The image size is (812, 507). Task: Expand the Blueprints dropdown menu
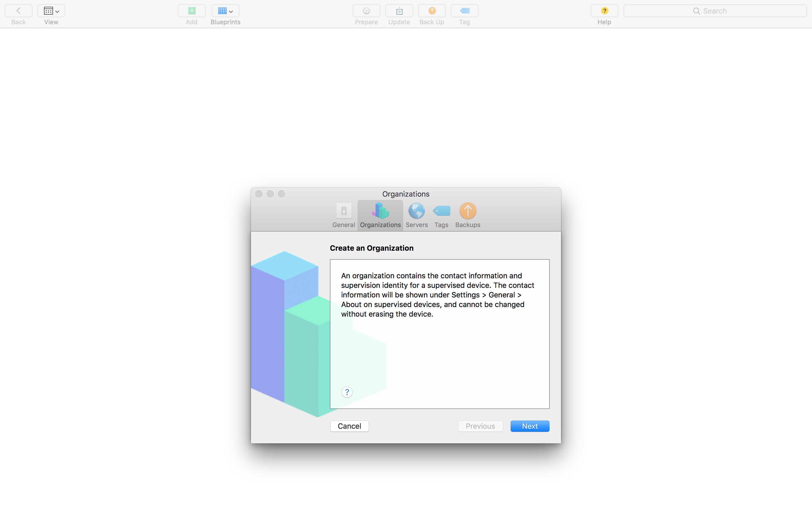(x=225, y=11)
